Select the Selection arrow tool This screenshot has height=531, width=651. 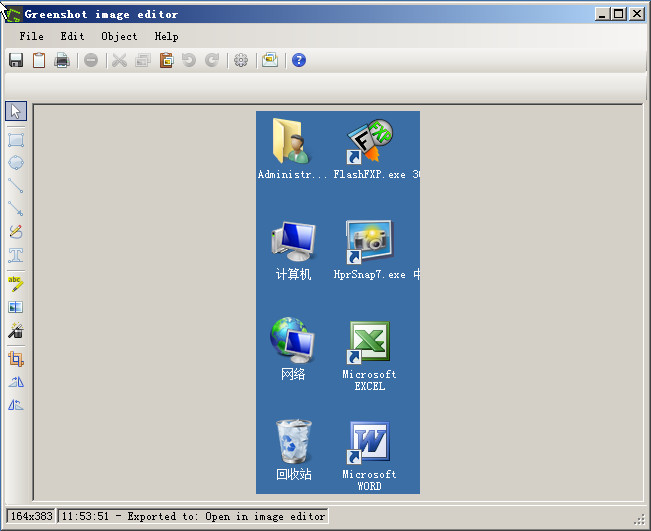(16, 111)
